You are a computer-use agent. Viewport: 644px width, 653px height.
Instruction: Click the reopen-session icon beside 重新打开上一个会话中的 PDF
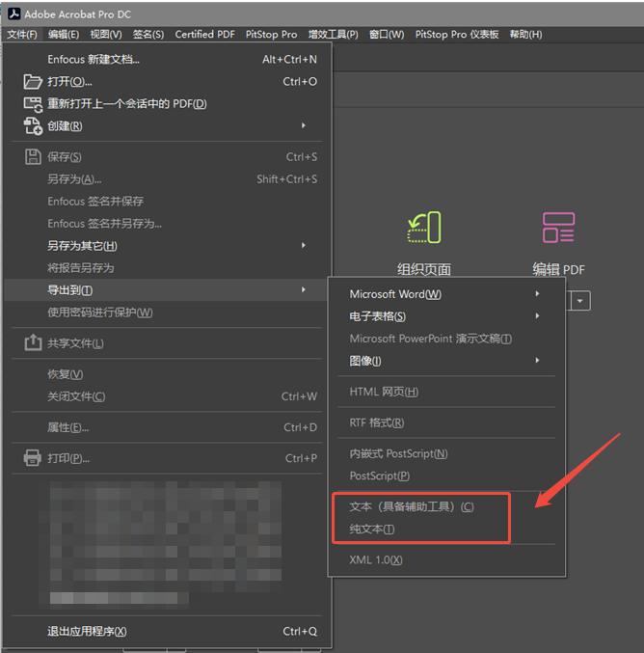click(x=33, y=104)
